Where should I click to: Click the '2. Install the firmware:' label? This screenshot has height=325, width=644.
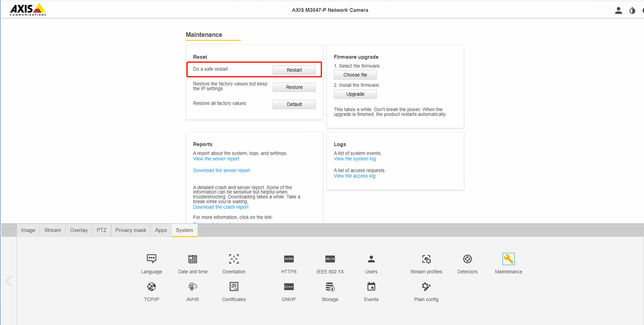coord(357,86)
